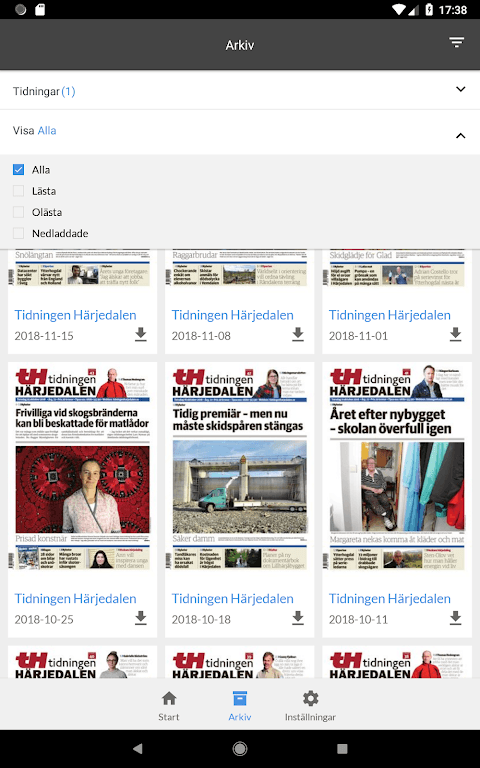Uncheck the Alla checkbox
Screen dimensions: 480x768
(x=19, y=169)
